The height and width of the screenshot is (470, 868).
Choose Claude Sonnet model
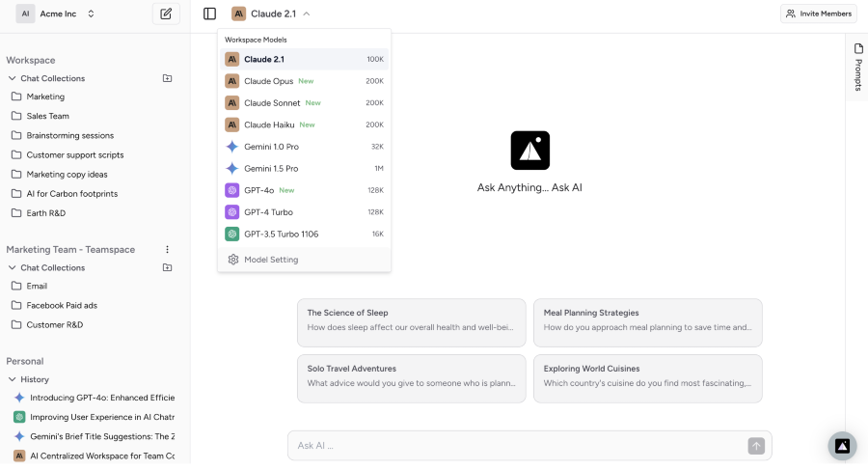(x=304, y=103)
